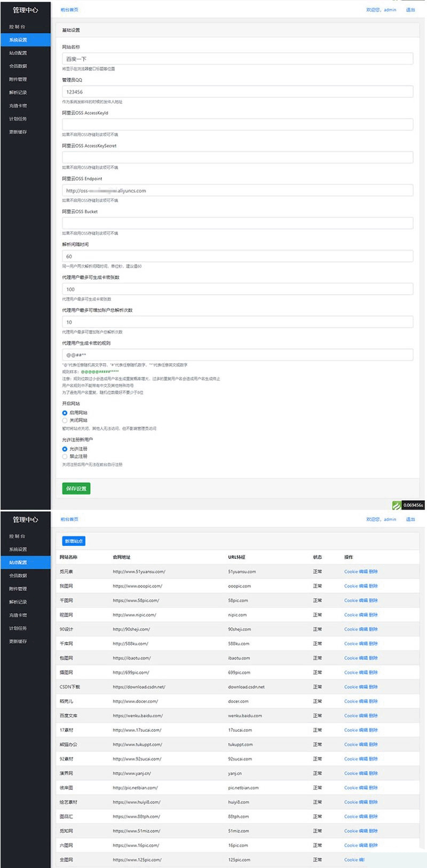Click Cookie link for 彼岸图 row
This screenshot has height=868, width=427.
[x=351, y=788]
